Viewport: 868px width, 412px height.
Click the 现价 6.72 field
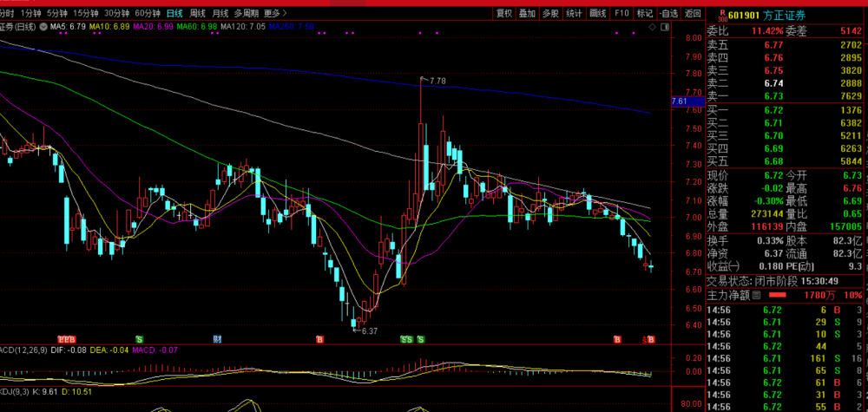745,175
